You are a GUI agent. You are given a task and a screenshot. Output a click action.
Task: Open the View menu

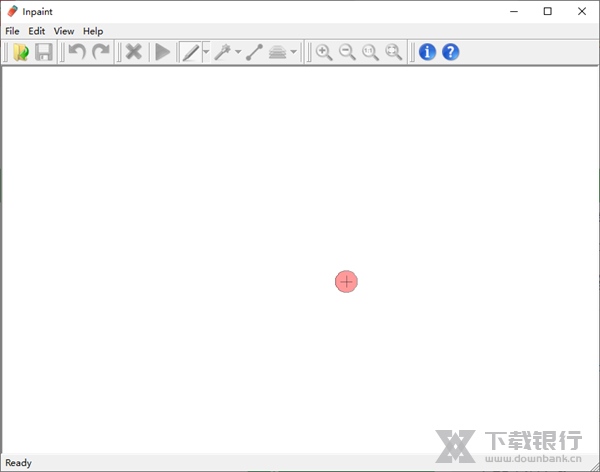(x=64, y=31)
